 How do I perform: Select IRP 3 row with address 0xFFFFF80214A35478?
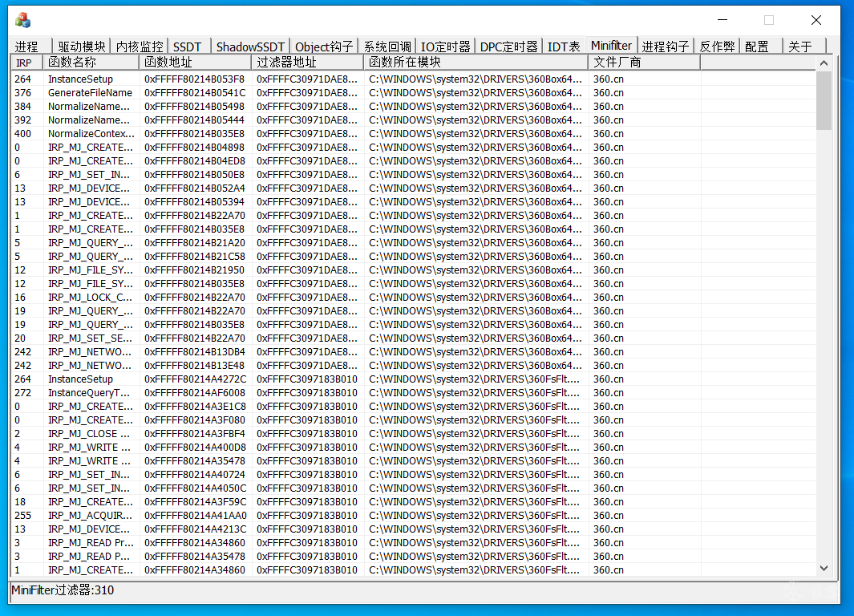click(413, 556)
